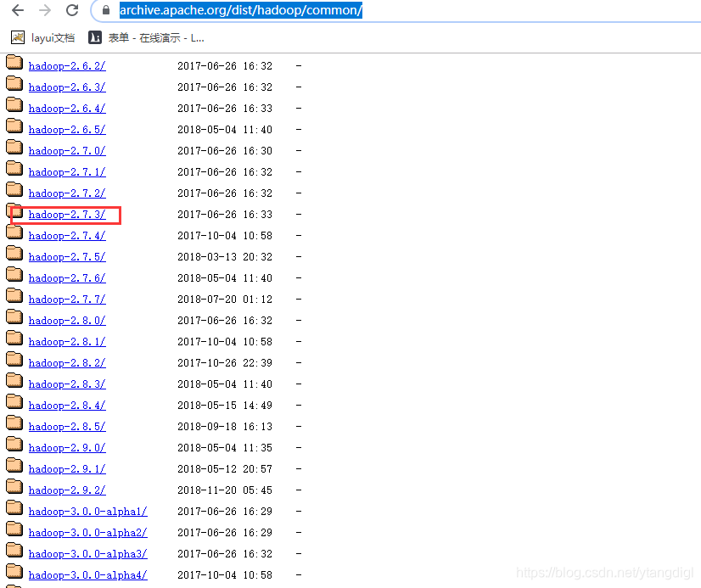Open the hadoop-2.8.5/ directory link

[x=67, y=427]
